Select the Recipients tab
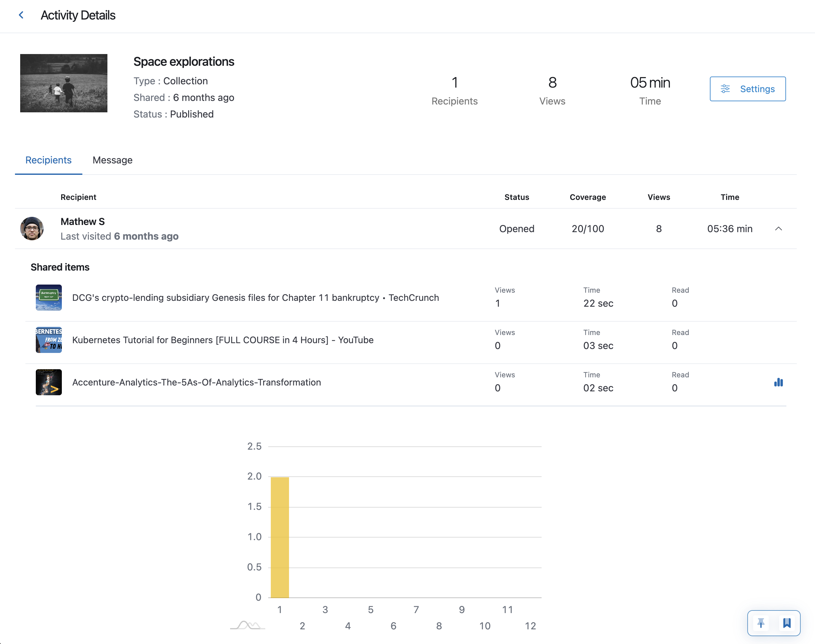Viewport: 815px width, 644px height. tap(48, 160)
